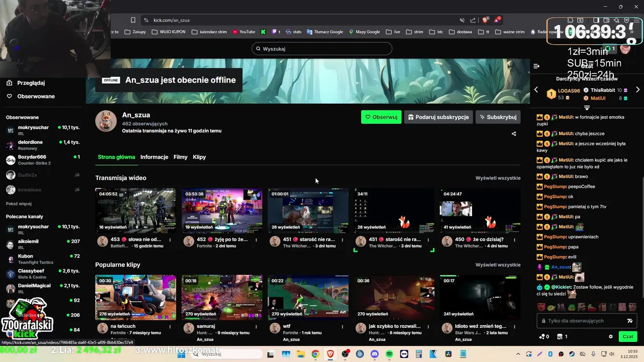Open options for video '452 żyję po to że...'

[x=257, y=240]
